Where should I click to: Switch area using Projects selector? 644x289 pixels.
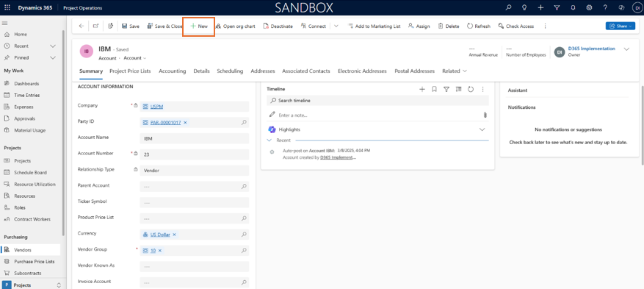[x=33, y=285]
